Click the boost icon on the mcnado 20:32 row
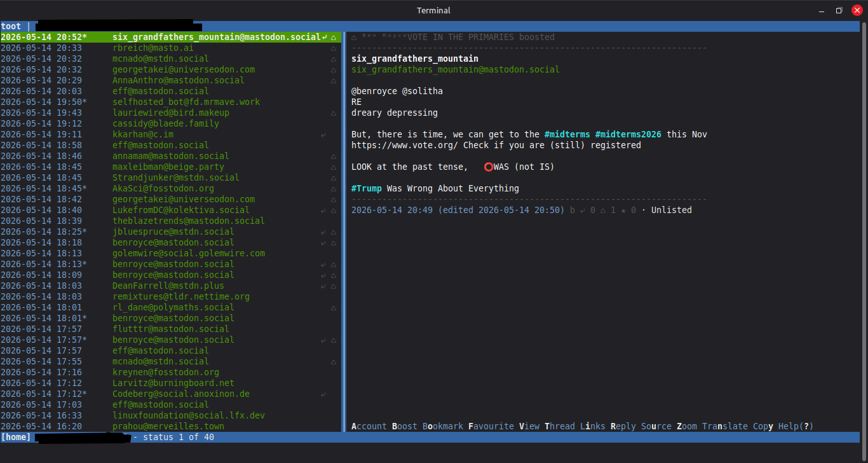 point(334,59)
